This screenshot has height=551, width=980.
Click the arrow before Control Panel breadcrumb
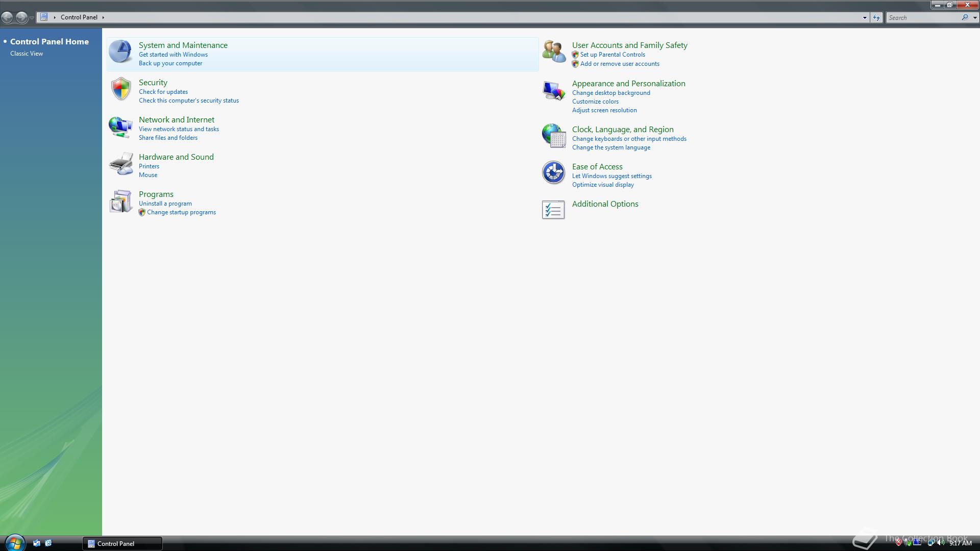click(x=55, y=17)
